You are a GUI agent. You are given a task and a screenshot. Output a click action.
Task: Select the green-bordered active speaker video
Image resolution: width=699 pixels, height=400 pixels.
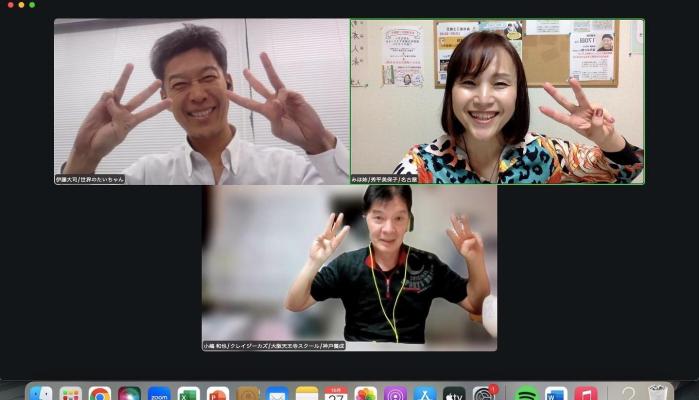(497, 100)
